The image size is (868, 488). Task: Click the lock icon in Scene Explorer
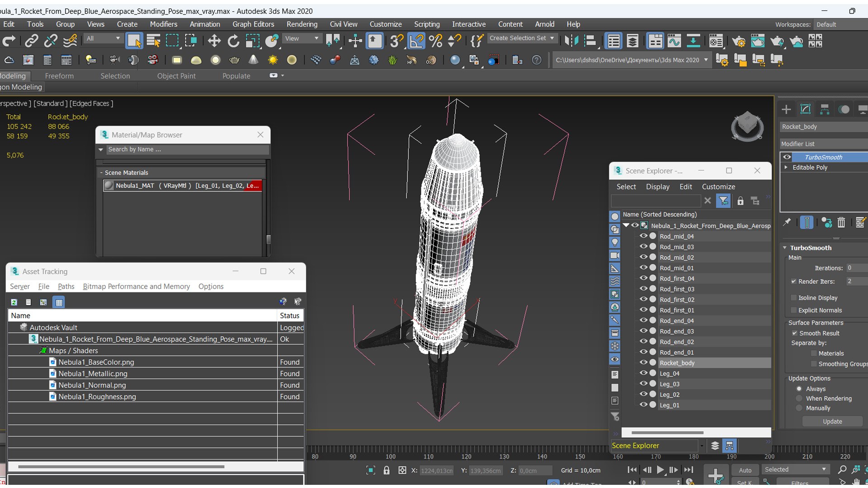(740, 201)
